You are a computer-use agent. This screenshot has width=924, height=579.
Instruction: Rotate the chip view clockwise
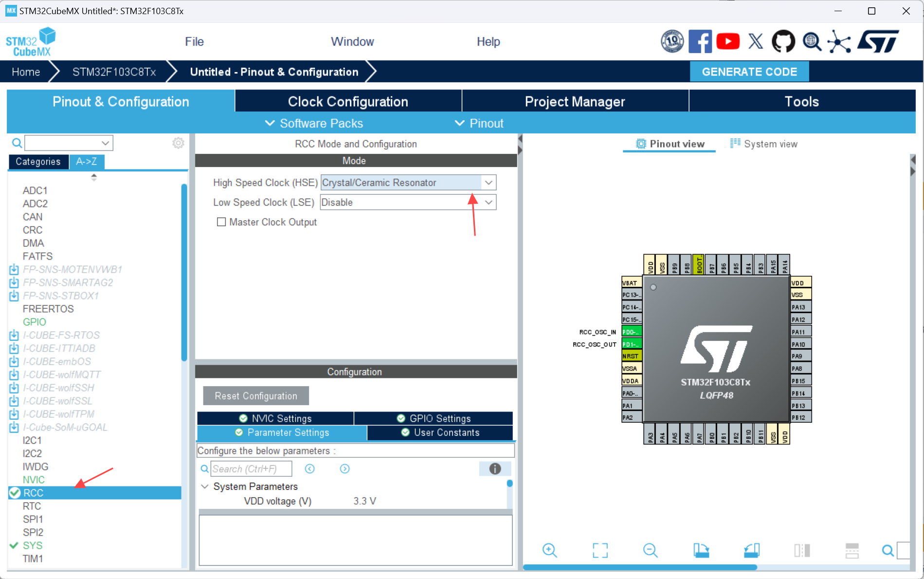(x=701, y=550)
